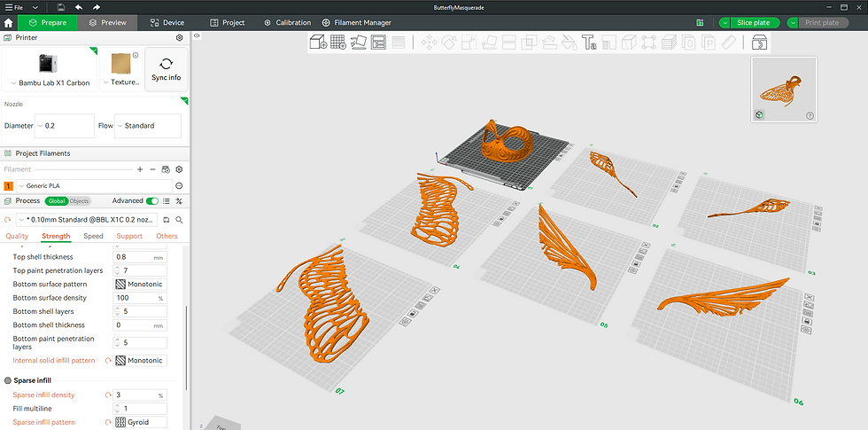
Task: Open the Calibration tab
Action: [x=287, y=23]
